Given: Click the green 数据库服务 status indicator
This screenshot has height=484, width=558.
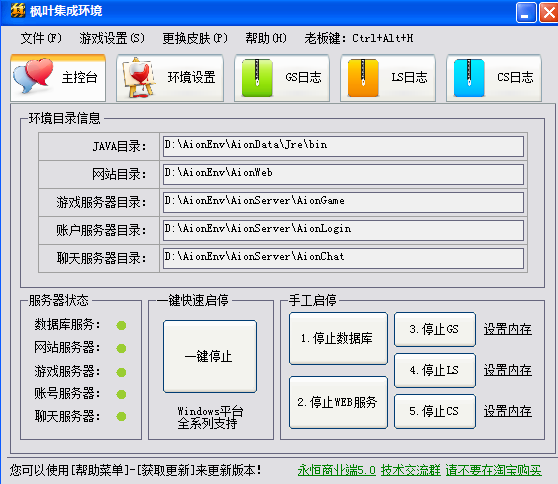Looking at the screenshot, I should coord(121,325).
